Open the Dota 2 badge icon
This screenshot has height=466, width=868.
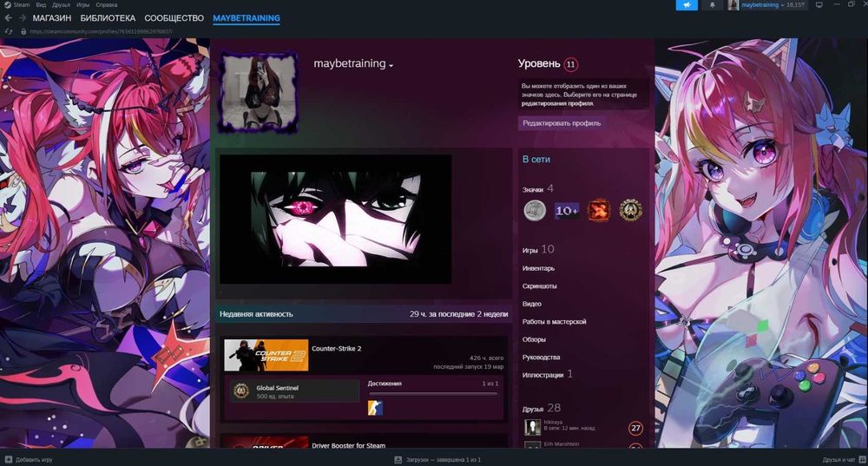[598, 210]
